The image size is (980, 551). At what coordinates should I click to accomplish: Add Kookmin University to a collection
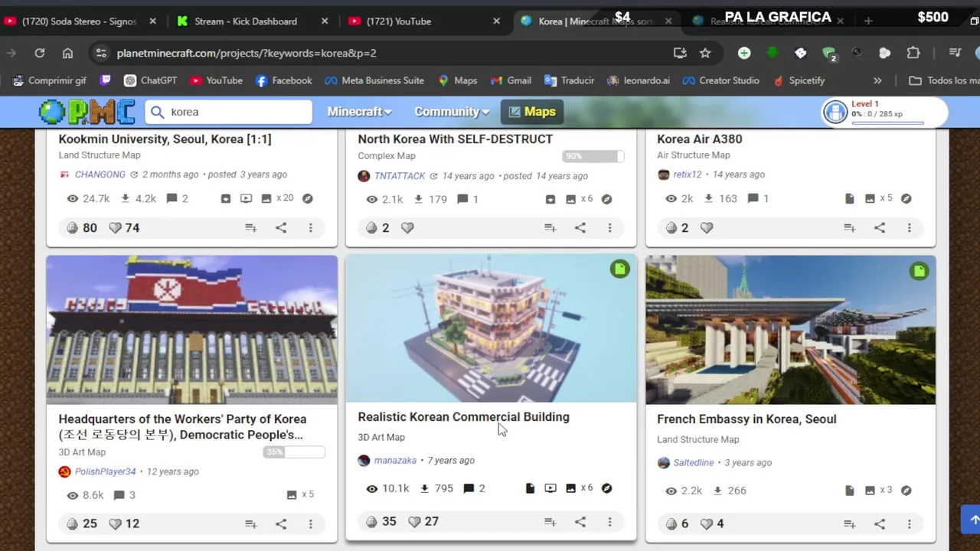pyautogui.click(x=250, y=228)
